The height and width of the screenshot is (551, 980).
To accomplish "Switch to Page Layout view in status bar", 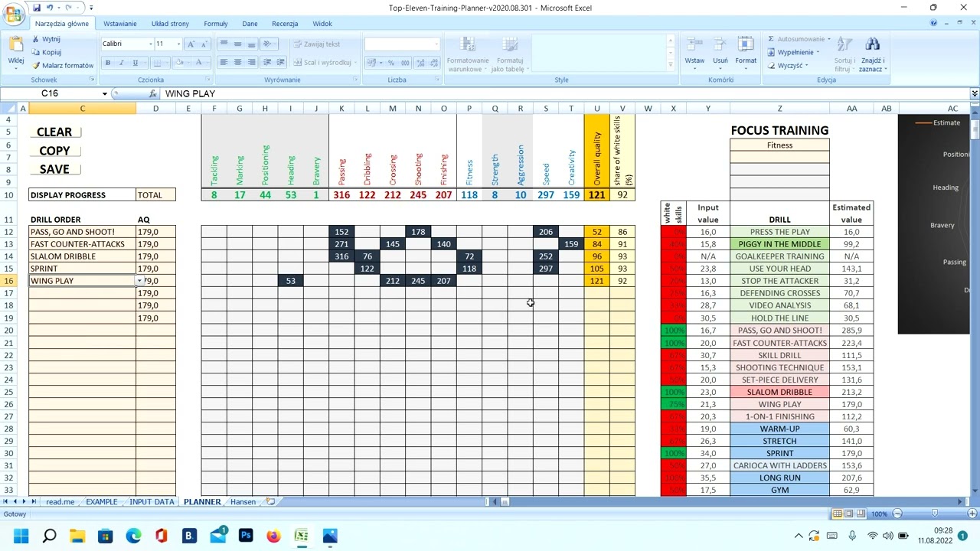I will pos(850,514).
